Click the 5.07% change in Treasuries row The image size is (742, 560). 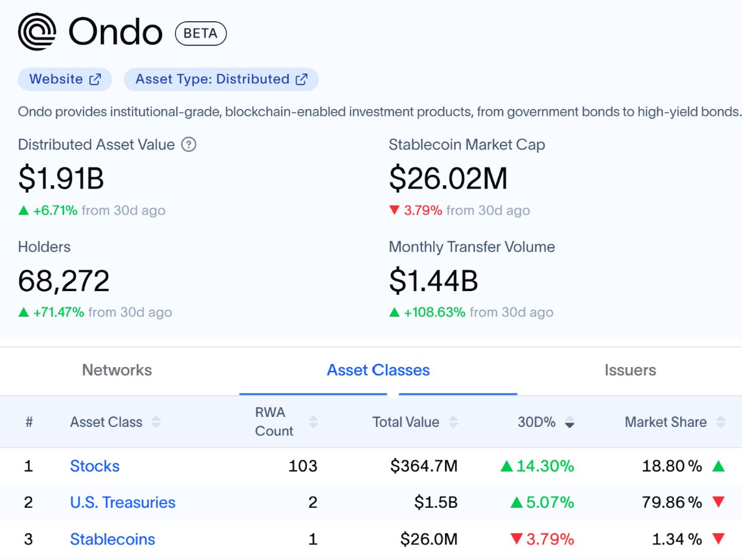tap(550, 502)
